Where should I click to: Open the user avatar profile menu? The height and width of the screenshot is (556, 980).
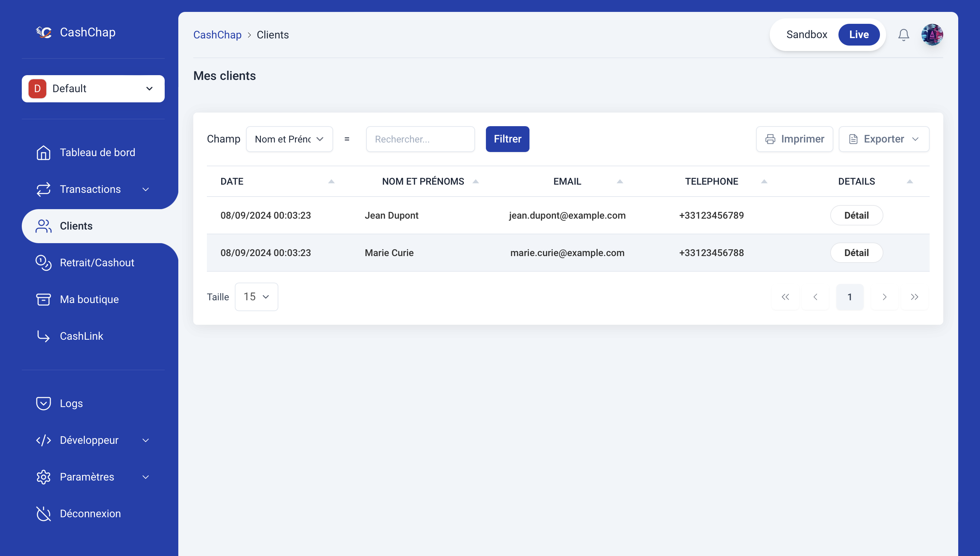tap(932, 35)
